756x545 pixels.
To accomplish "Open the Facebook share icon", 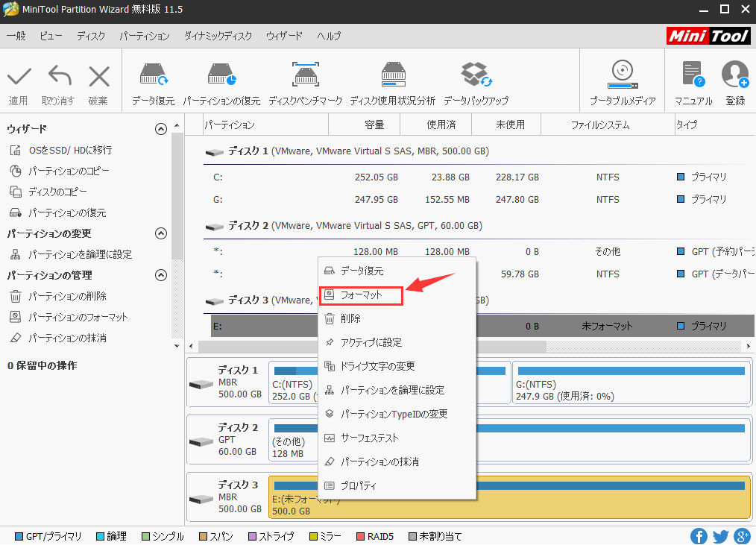I will point(699,536).
